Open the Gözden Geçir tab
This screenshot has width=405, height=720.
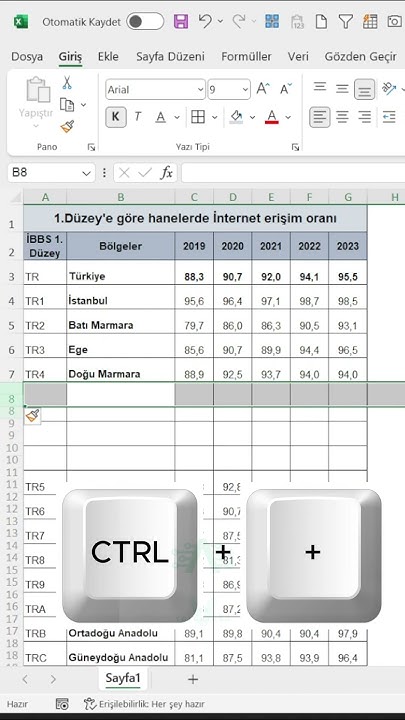[360, 56]
